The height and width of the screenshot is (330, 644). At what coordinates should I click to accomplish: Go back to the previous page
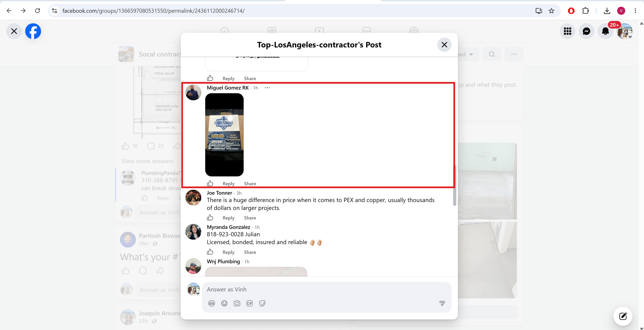[x=9, y=11]
